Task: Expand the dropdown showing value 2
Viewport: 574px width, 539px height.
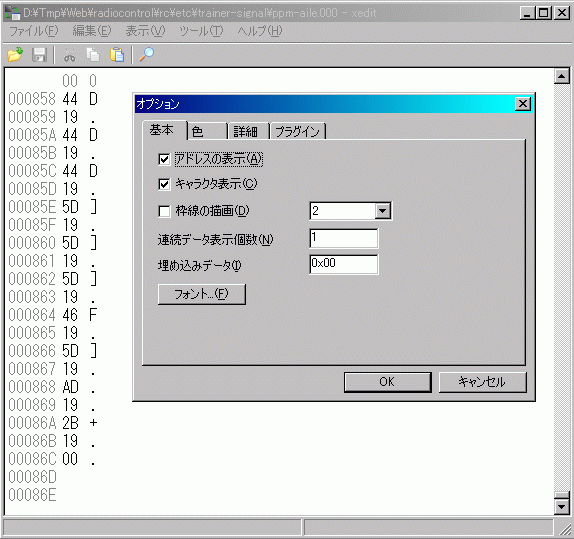Action: point(383,211)
